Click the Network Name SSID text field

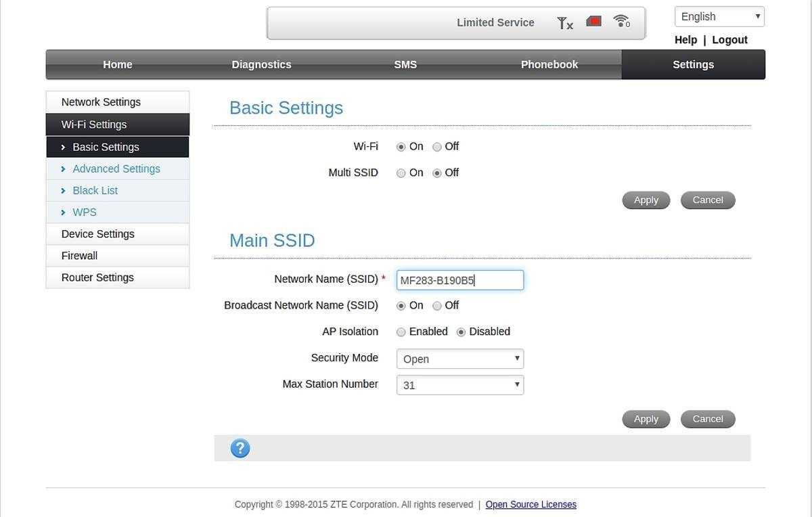click(x=460, y=280)
